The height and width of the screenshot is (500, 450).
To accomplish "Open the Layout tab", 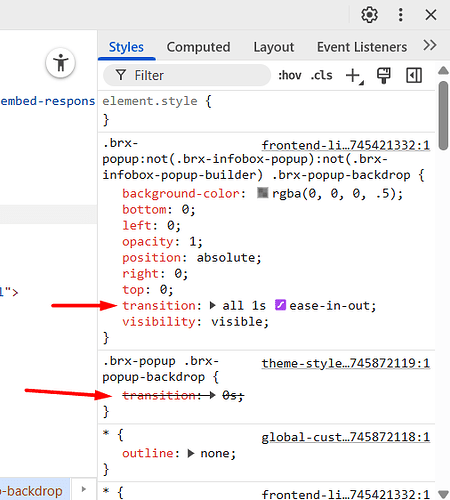I will point(274,47).
